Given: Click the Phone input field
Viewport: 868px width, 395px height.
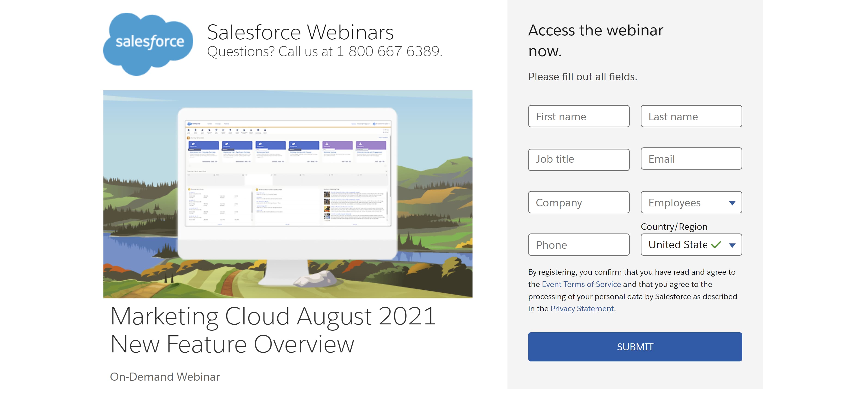Looking at the screenshot, I should [x=578, y=245].
